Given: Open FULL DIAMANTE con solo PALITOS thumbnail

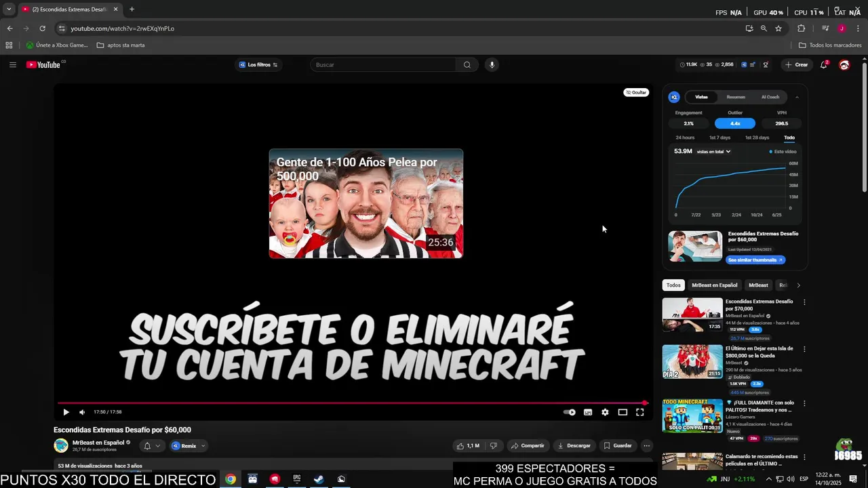Looking at the screenshot, I should [x=692, y=415].
